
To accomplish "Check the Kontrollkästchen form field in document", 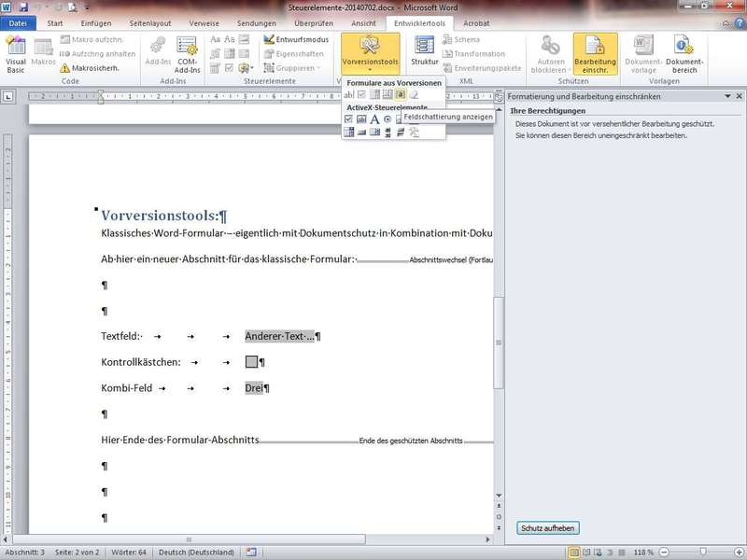I will point(251,362).
